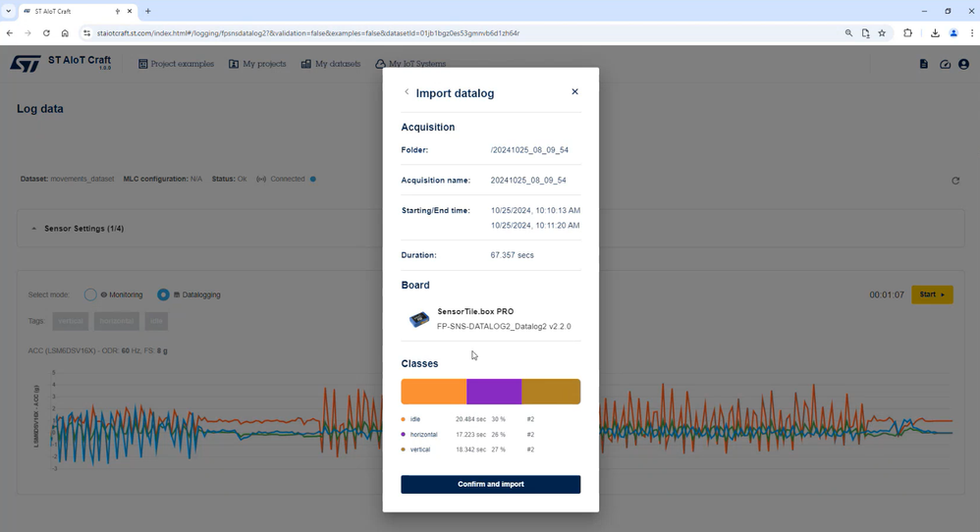Image resolution: width=980 pixels, height=532 pixels.
Task: Click FP-SNS-DATALOG2_Datalog2 v2.2.0 firmware text
Action: (x=504, y=326)
